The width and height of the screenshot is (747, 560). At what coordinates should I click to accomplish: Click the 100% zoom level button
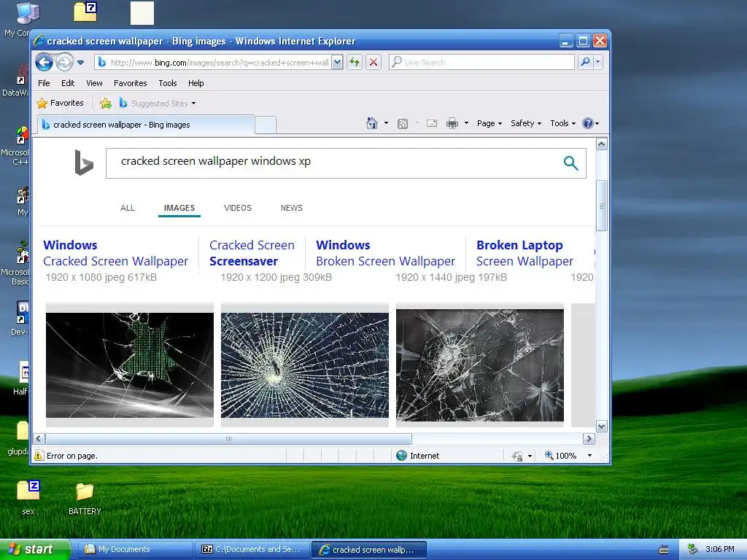[561, 456]
